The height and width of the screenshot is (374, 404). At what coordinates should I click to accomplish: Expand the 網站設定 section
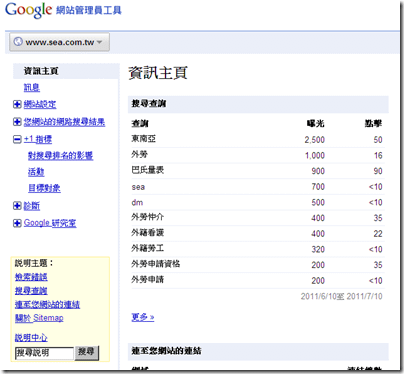[x=17, y=104]
